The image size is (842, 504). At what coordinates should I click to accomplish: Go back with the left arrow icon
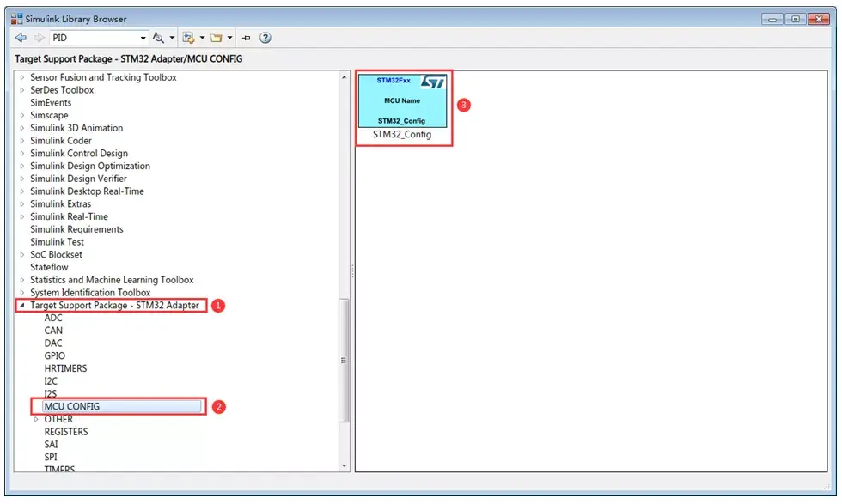21,38
